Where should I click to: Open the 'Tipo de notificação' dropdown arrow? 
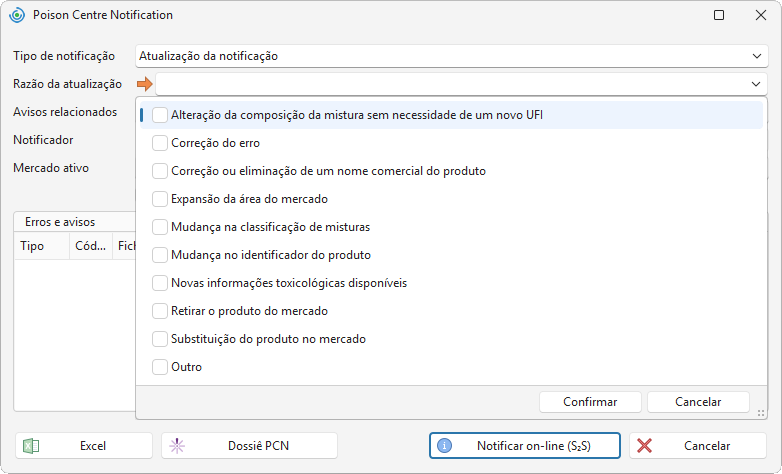[757, 56]
